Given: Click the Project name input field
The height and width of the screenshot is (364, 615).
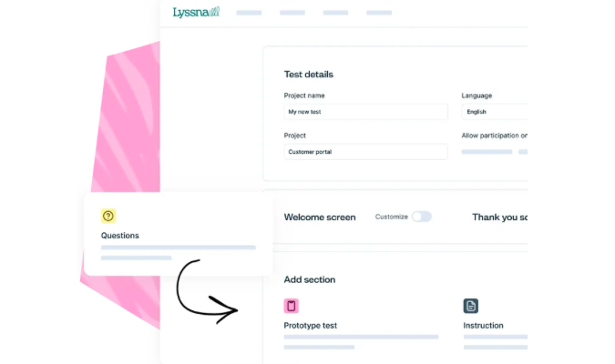Looking at the screenshot, I should (365, 112).
